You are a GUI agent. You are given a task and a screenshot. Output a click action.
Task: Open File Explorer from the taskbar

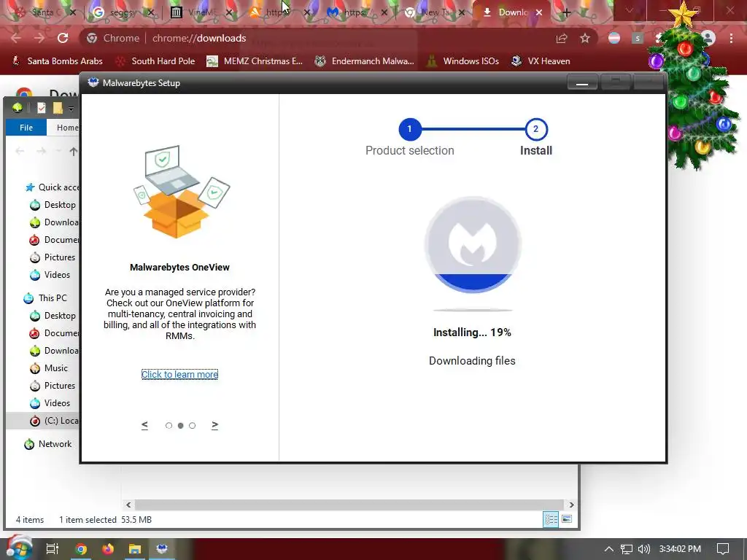(x=135, y=549)
